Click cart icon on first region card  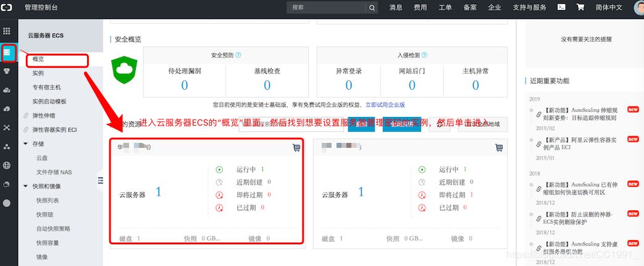pyautogui.click(x=296, y=148)
